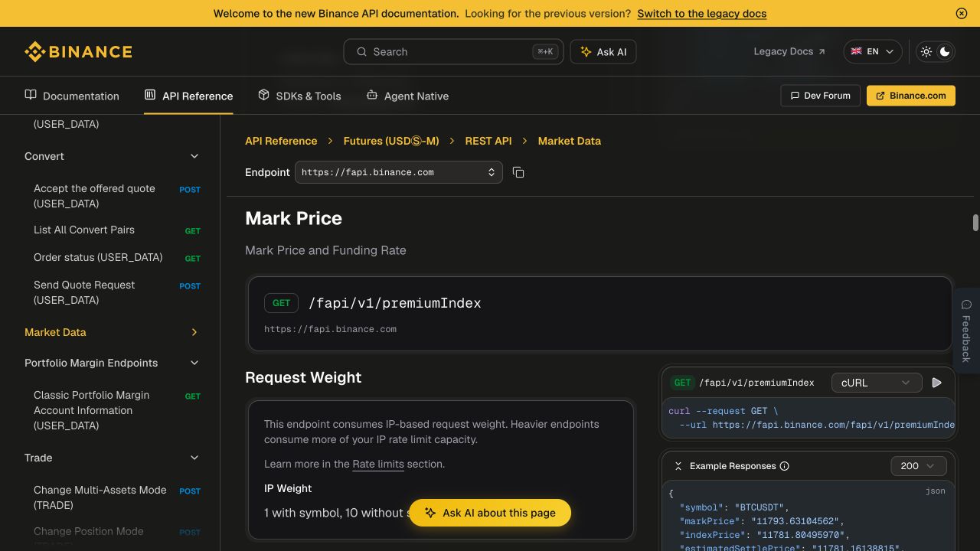
Task: Open the Ask AI assistant button
Action: (x=603, y=51)
